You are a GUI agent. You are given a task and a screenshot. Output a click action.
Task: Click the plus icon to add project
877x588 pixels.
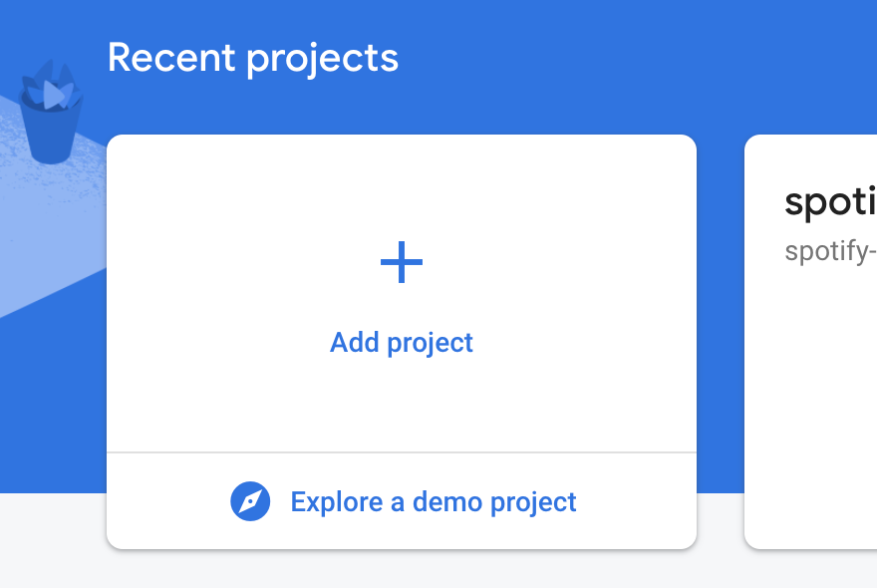click(x=402, y=263)
